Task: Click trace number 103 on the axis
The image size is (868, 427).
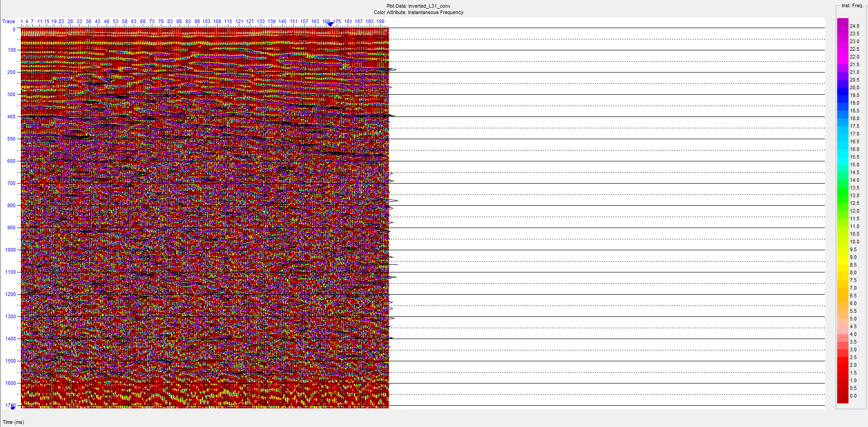Action: click(x=206, y=21)
